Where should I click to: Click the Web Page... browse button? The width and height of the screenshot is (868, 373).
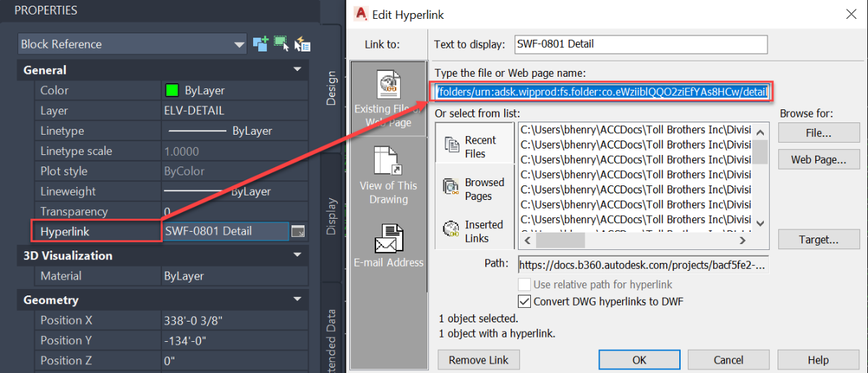(818, 159)
